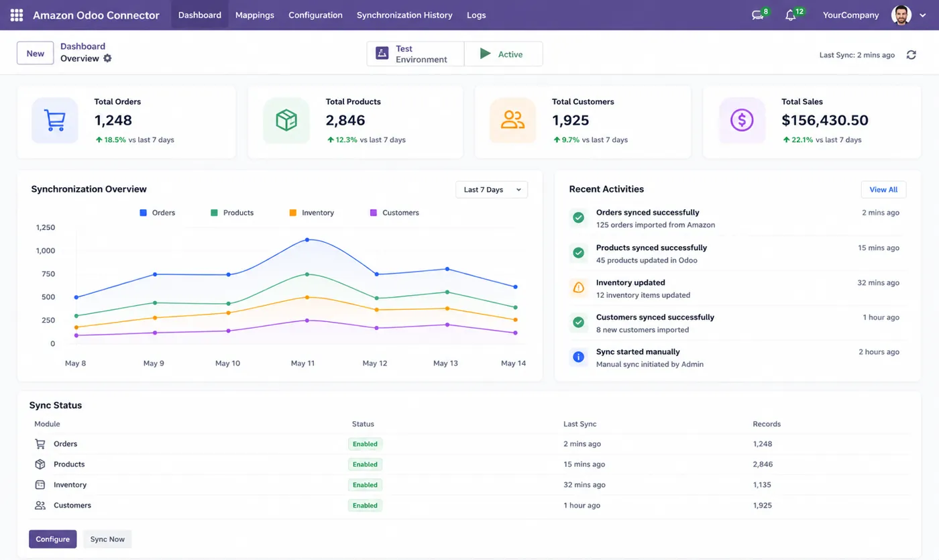This screenshot has width=939, height=560.
Task: Click the Enabled badge in Products row
Action: (x=365, y=464)
